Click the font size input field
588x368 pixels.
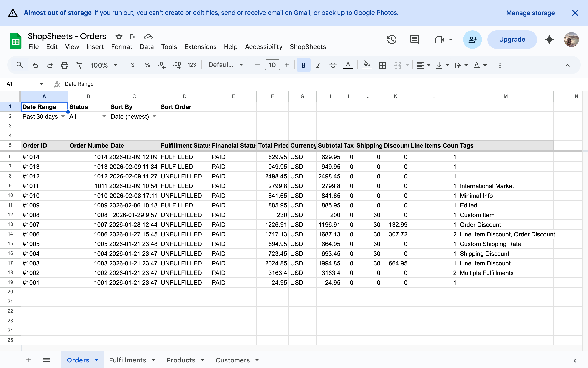pos(272,65)
